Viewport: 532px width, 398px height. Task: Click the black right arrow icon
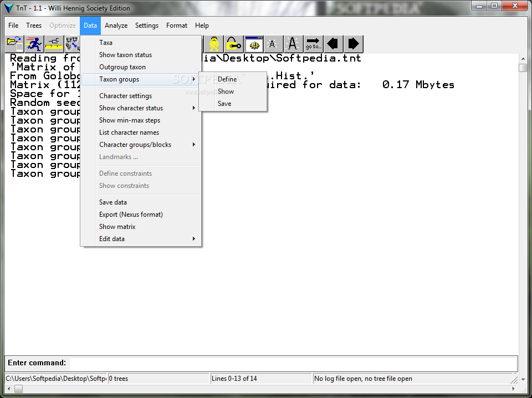click(x=354, y=44)
